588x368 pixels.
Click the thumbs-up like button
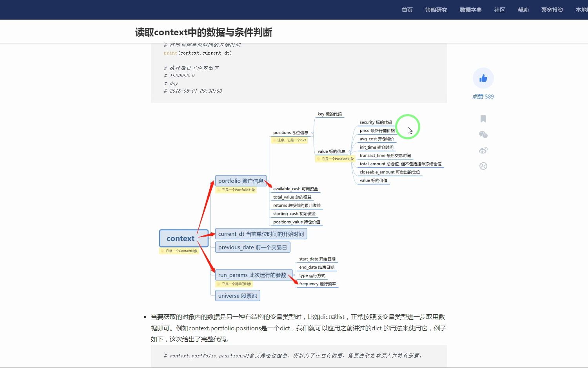(483, 78)
